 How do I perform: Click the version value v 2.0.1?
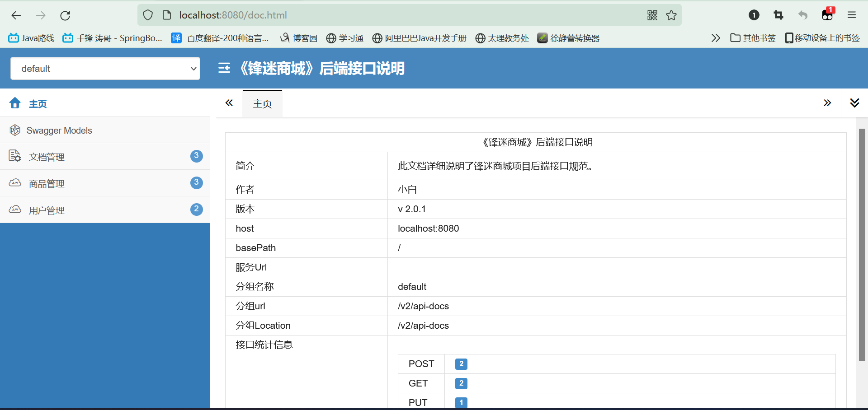click(412, 209)
